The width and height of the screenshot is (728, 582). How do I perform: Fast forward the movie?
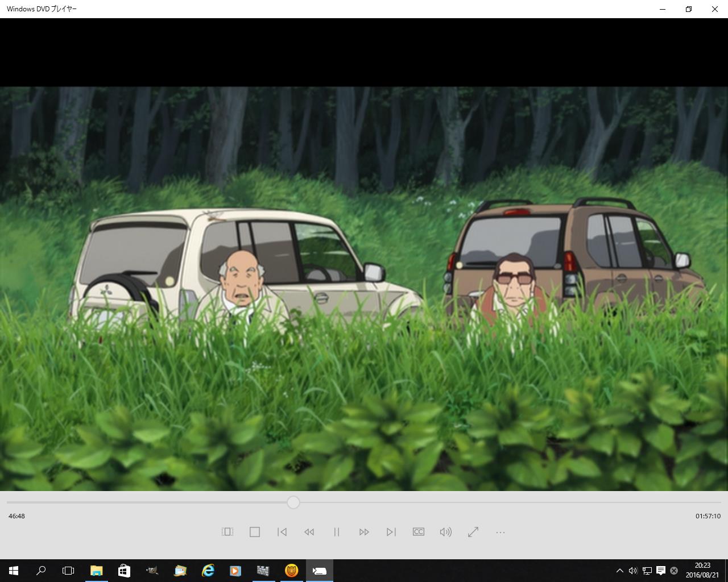pyautogui.click(x=364, y=532)
